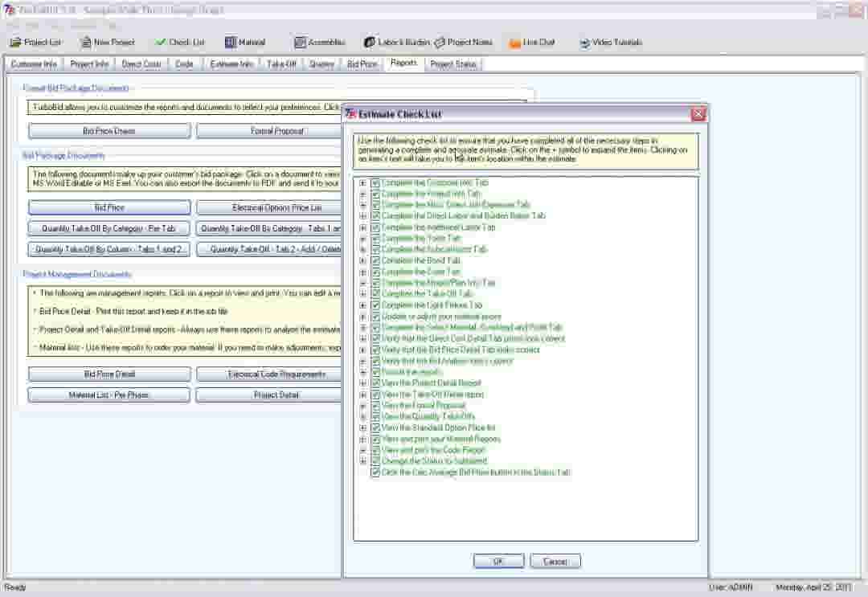Click the Material toolbar icon
The width and height of the screenshot is (868, 597).
[x=231, y=42]
